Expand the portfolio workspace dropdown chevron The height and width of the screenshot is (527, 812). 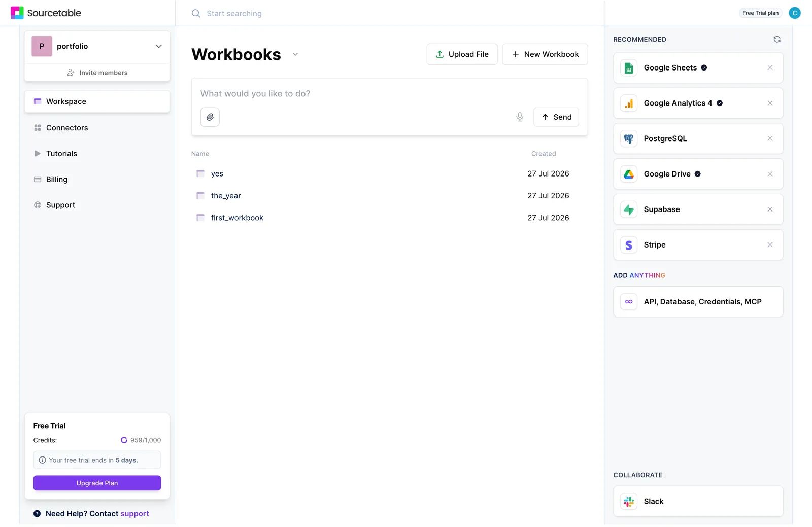(x=159, y=46)
